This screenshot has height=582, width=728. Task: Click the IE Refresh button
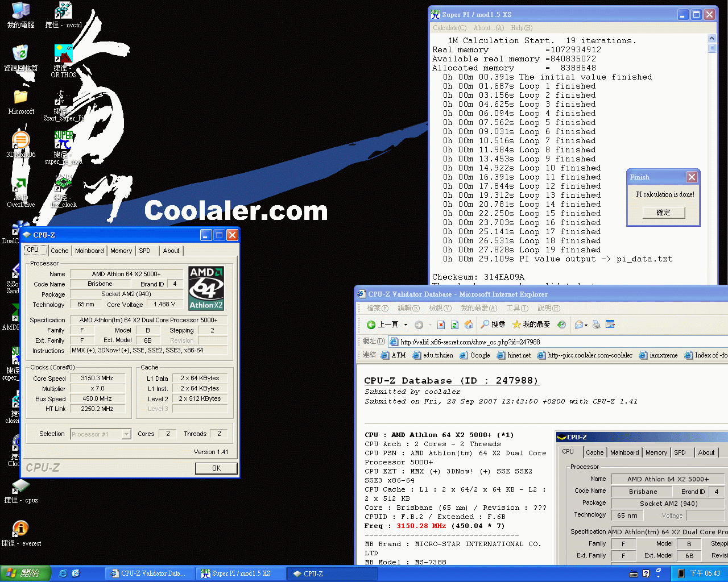[x=454, y=325]
